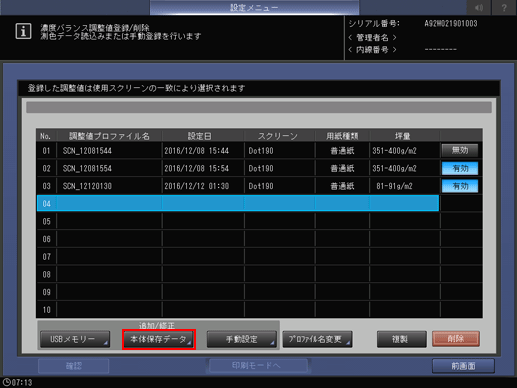The height and width of the screenshot is (388, 517).
Task: Select empty row 09
Action: tap(238, 292)
